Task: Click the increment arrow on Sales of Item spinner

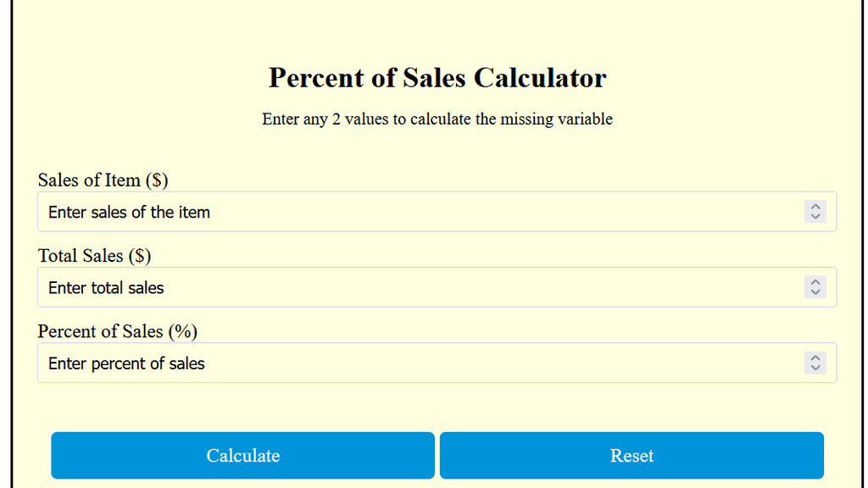Action: [815, 207]
